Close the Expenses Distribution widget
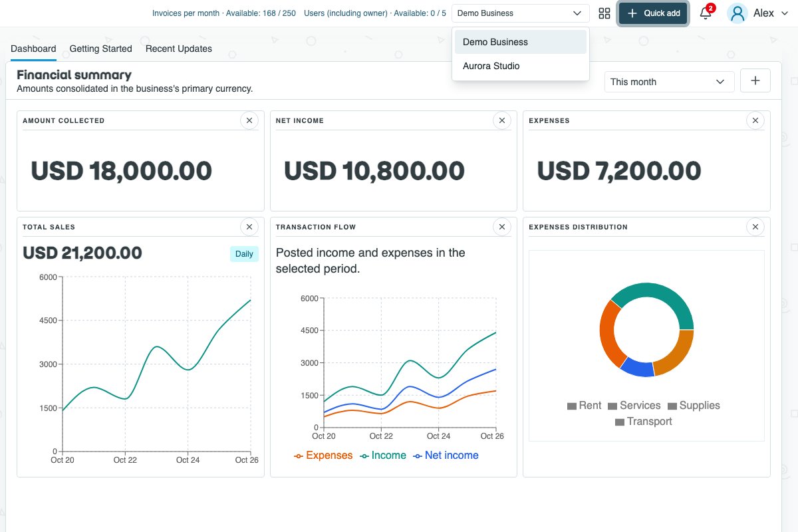 coord(755,227)
